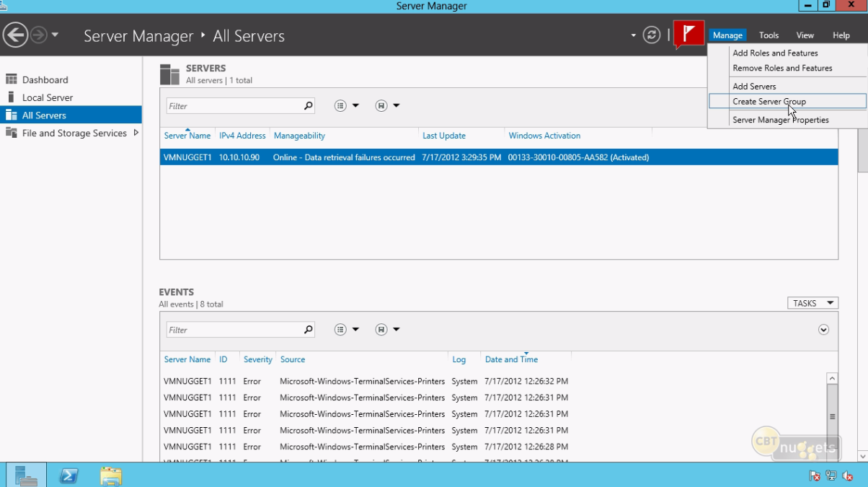The image size is (868, 487).
Task: Select Create Server Group entry
Action: [x=787, y=102]
